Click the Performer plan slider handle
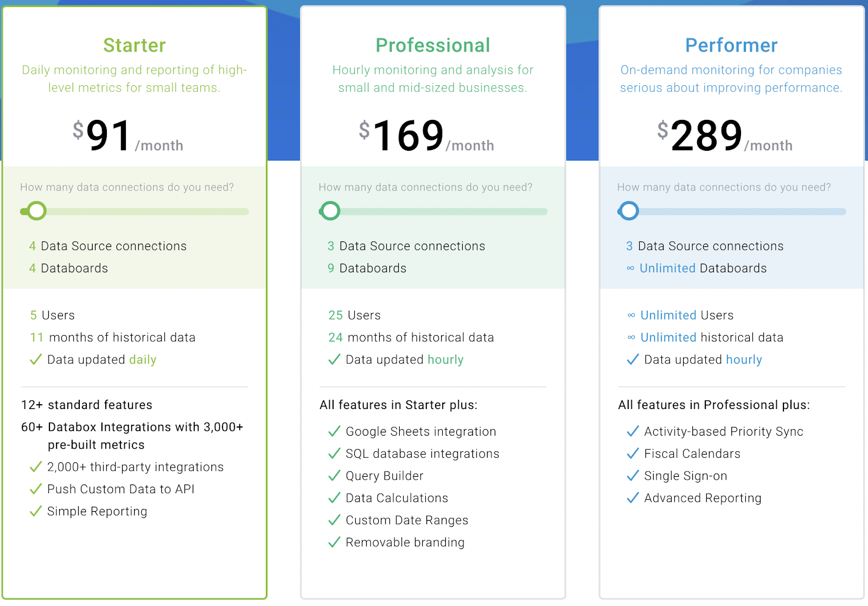This screenshot has height=606, width=868. click(629, 211)
